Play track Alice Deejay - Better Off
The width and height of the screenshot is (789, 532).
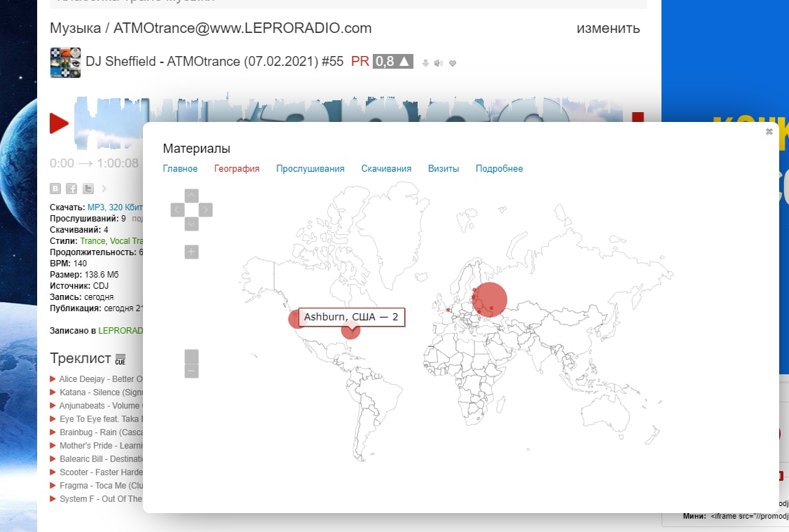click(x=53, y=378)
